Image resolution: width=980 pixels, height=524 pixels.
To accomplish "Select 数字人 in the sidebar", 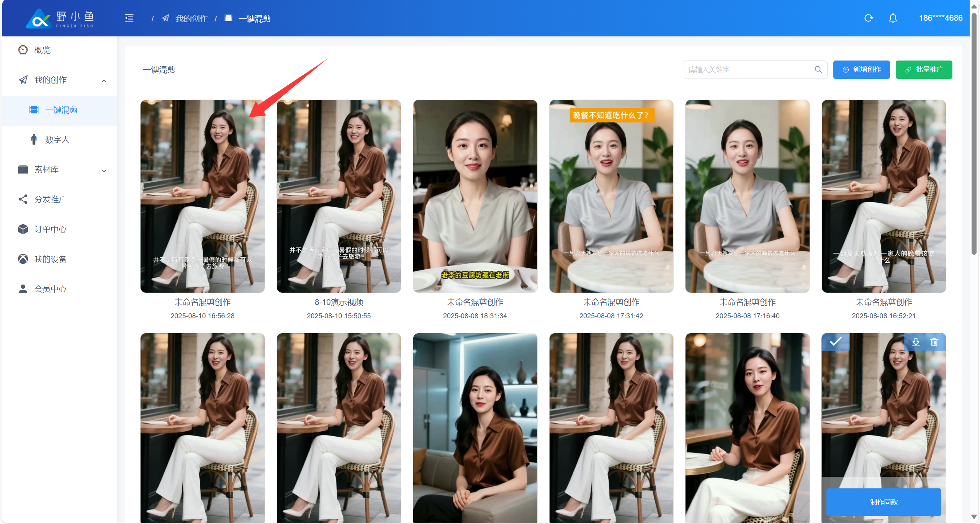I will [x=57, y=140].
